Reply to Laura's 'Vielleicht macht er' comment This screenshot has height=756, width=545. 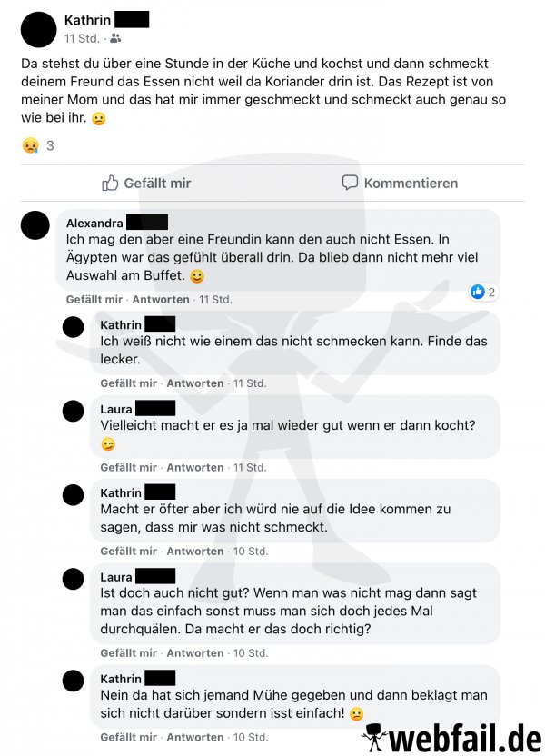[x=195, y=467]
